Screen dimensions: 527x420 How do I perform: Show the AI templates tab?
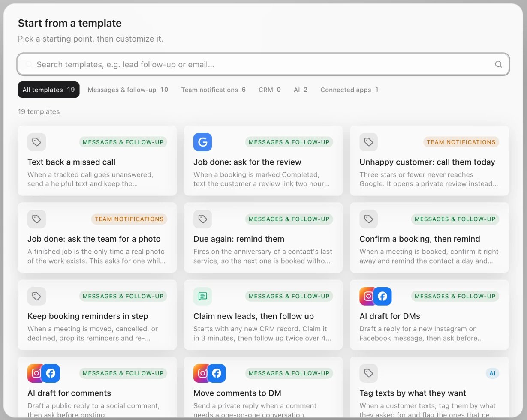coord(301,90)
